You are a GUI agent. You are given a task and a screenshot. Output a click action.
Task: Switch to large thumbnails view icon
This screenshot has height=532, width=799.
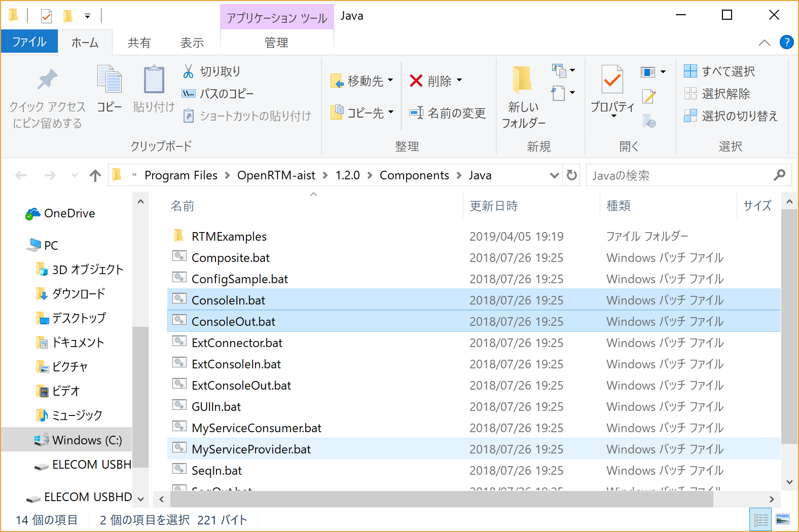pos(783,519)
